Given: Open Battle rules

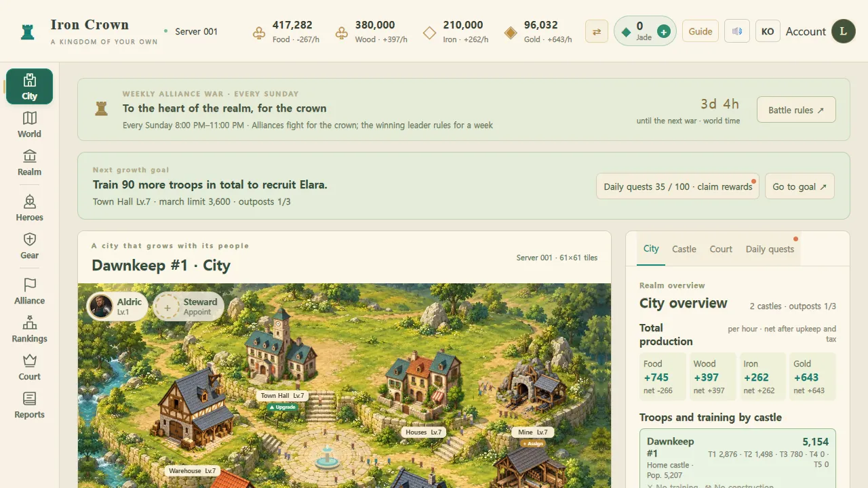Looking at the screenshot, I should 796,110.
